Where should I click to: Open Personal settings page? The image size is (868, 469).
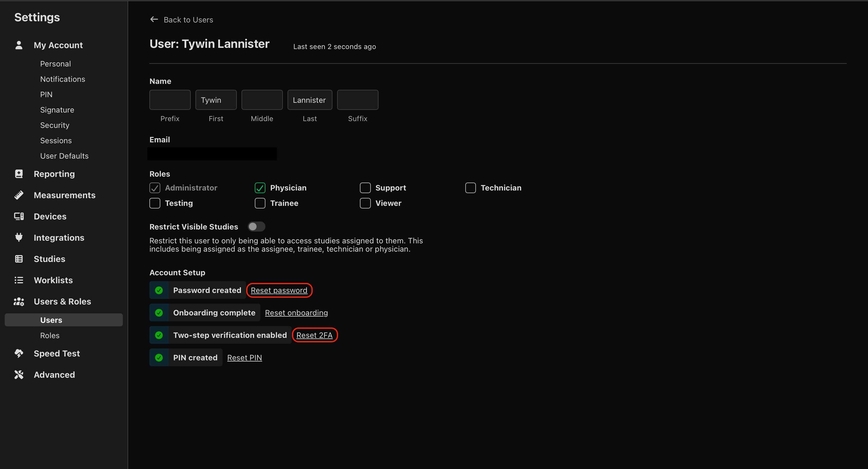pos(55,64)
